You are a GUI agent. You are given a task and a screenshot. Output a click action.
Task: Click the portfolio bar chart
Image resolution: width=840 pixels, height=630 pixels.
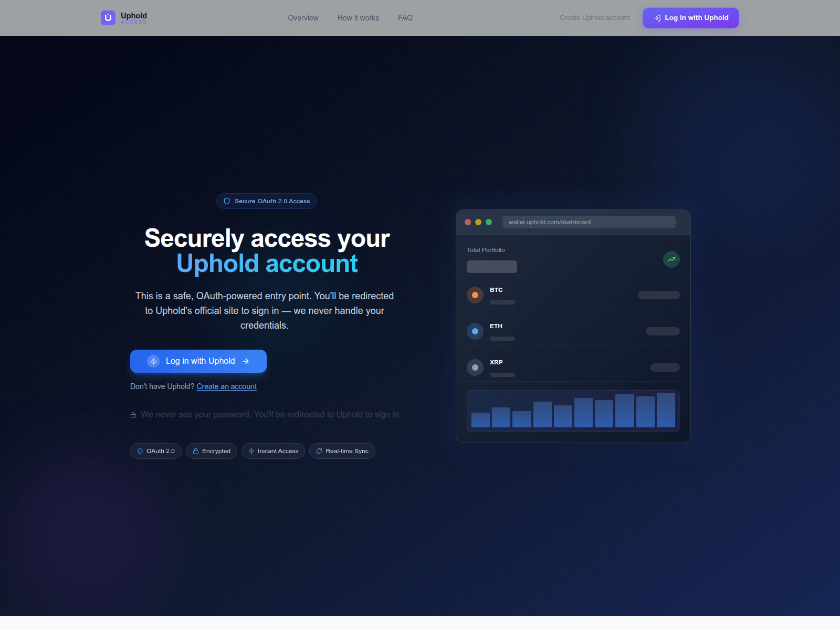click(x=573, y=411)
